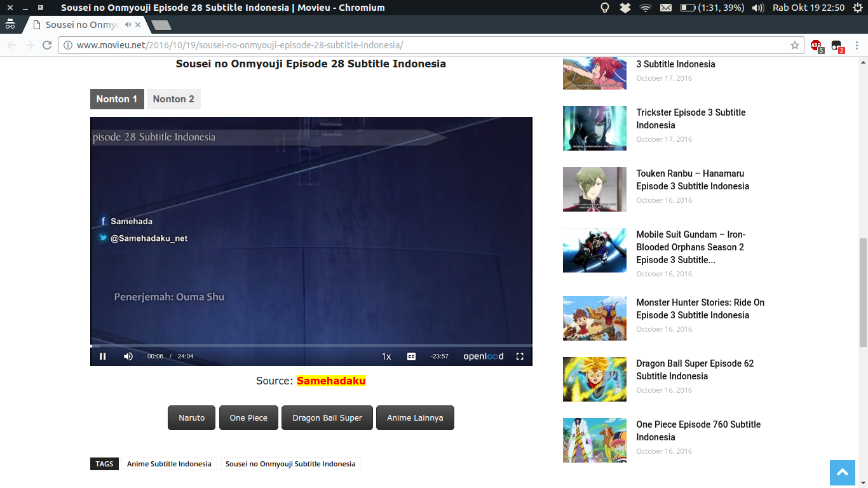868x488 pixels.
Task: Open the extension icon with the red 2 badge
Action: click(x=837, y=45)
